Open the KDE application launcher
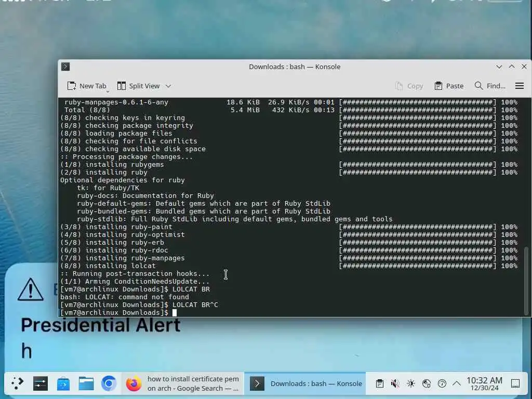This screenshot has width=532, height=399. [17, 383]
